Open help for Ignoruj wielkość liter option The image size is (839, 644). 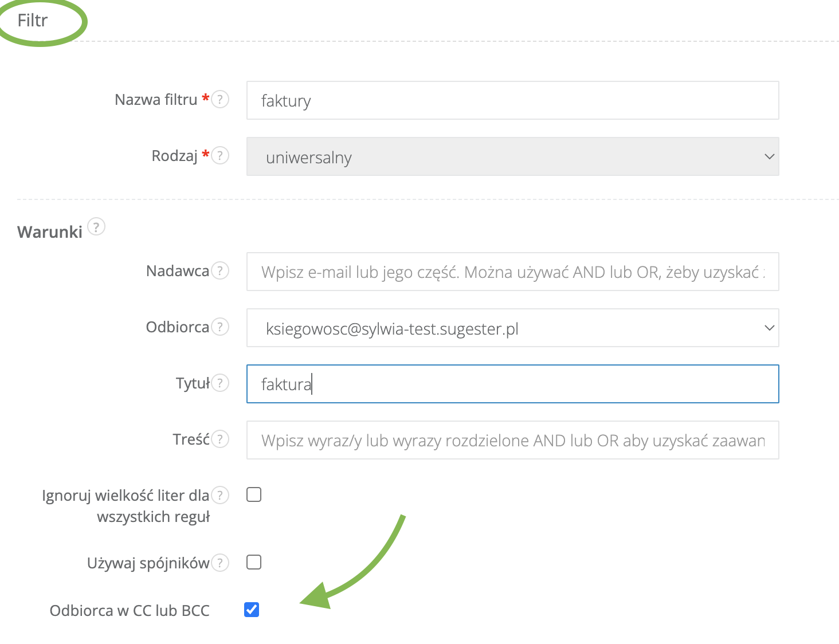tap(220, 495)
